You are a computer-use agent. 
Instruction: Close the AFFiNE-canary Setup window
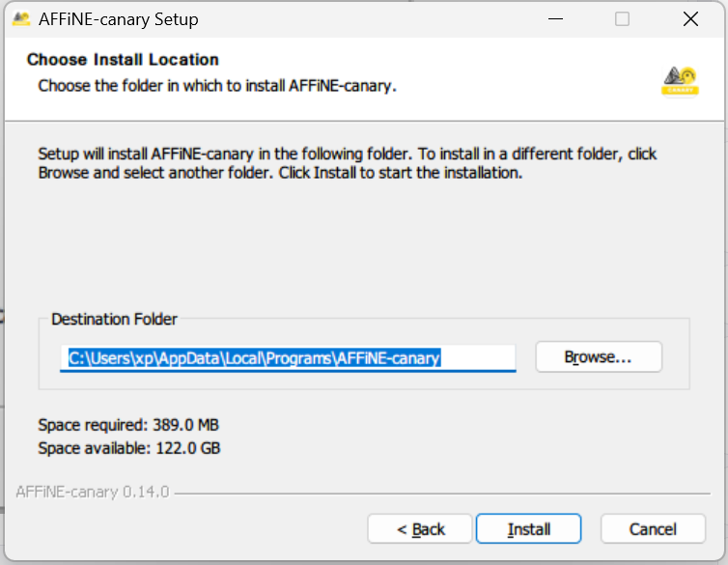[x=690, y=19]
